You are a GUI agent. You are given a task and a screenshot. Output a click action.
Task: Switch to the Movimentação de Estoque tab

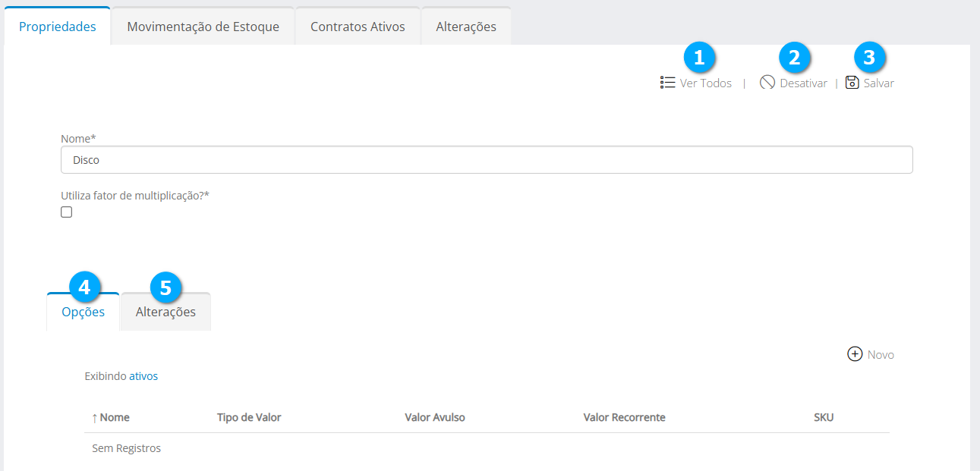203,27
